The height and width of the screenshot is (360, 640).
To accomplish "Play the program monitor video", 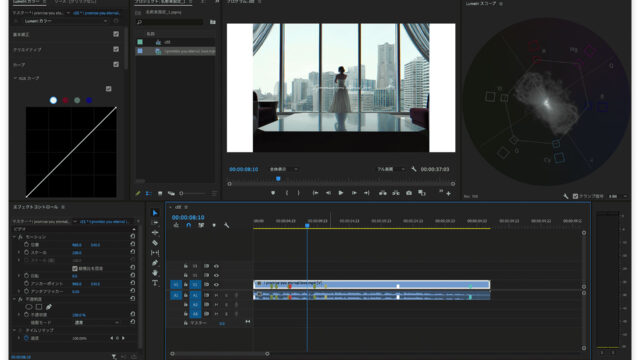I will [341, 193].
